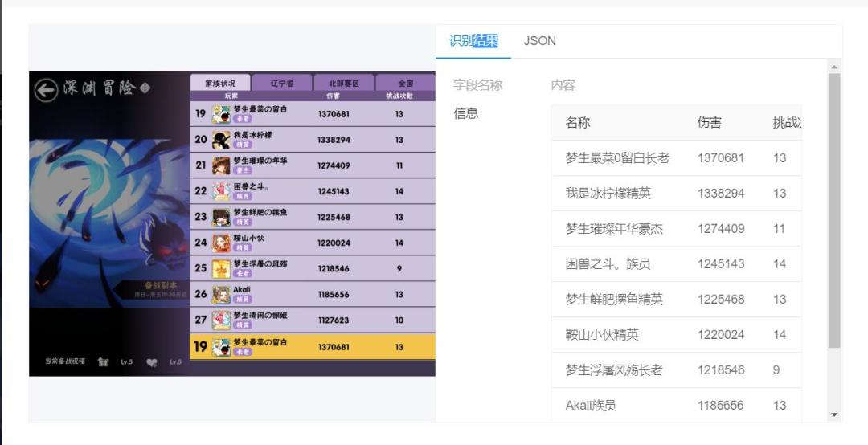This screenshot has width=868, height=445.
Task: Click cell 梦生鲜肥摆鱼精英
Action: pyautogui.click(x=614, y=300)
